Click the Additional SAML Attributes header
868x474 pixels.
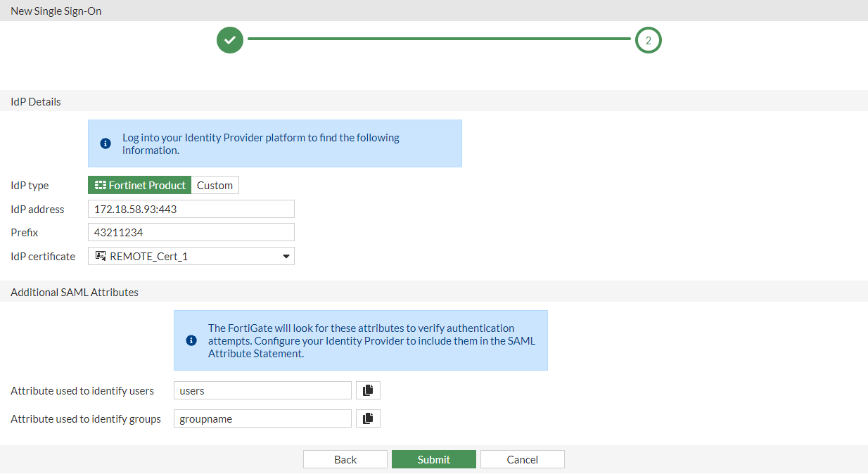click(x=74, y=292)
